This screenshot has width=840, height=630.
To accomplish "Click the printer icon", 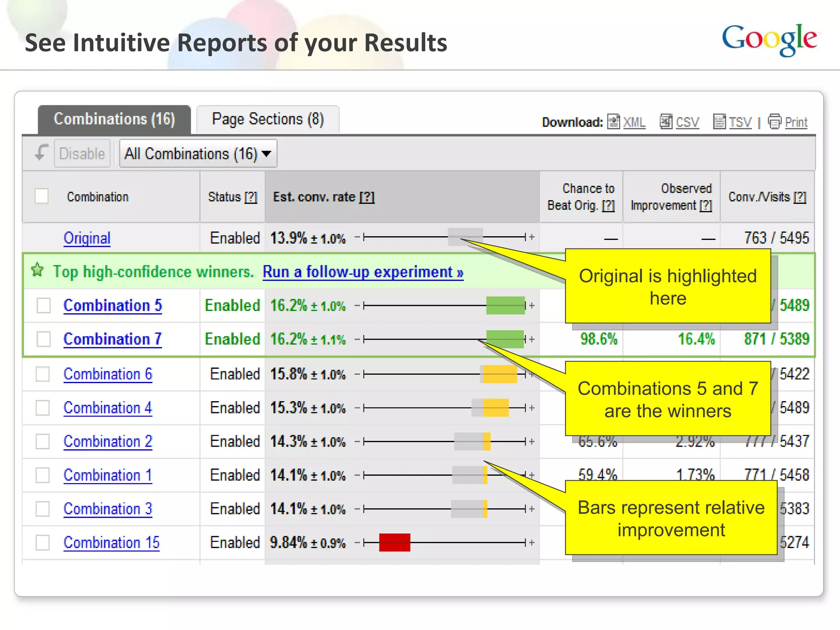I will 774,122.
